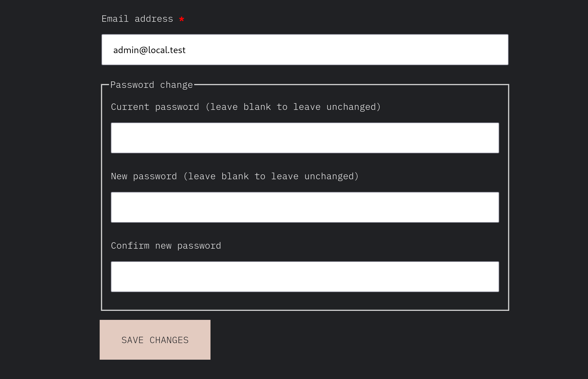Image resolution: width=588 pixels, height=379 pixels.
Task: Select the admin@local.test email text
Action: [x=149, y=50]
